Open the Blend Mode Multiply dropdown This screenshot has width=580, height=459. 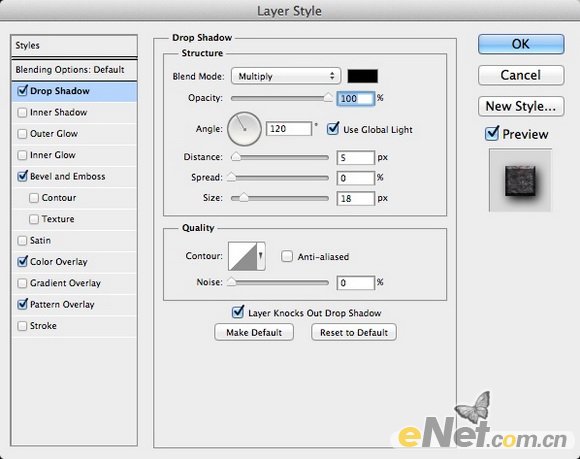[286, 76]
